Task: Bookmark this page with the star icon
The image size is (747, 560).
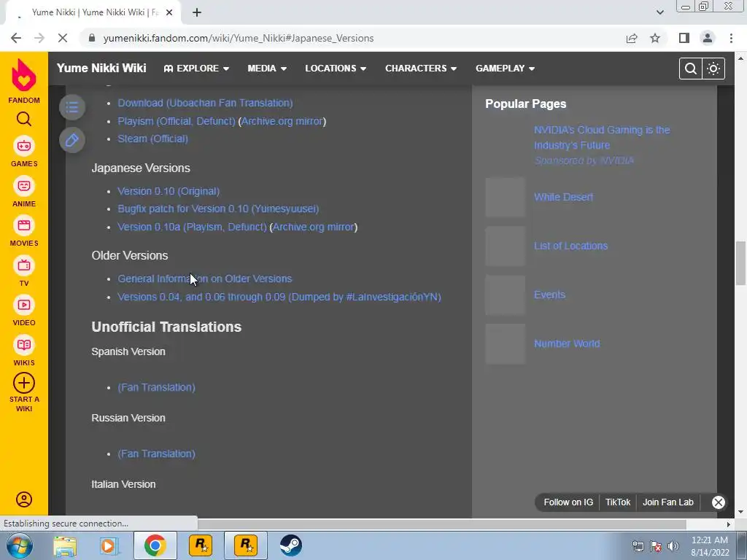Action: [655, 38]
